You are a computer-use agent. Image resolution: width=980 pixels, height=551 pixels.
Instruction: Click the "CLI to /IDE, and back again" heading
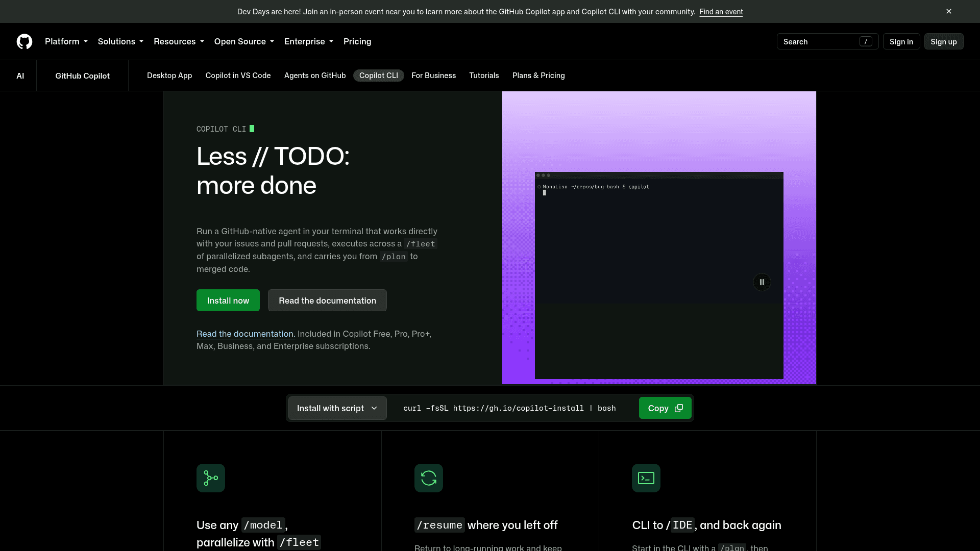pyautogui.click(x=706, y=525)
